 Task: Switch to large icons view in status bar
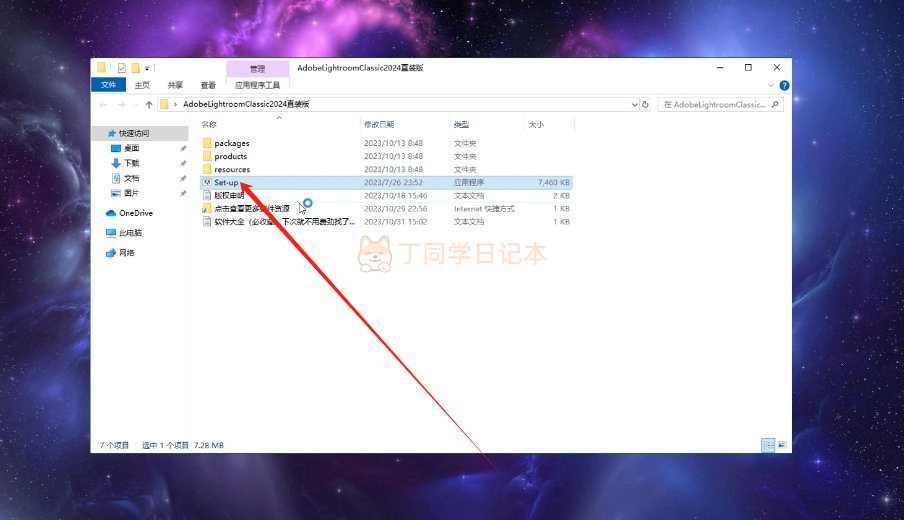(x=782, y=445)
